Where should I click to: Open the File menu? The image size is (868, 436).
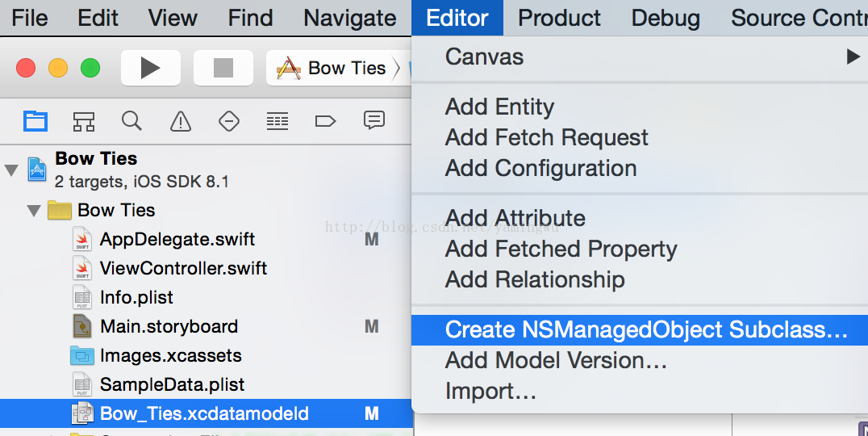click(x=29, y=18)
